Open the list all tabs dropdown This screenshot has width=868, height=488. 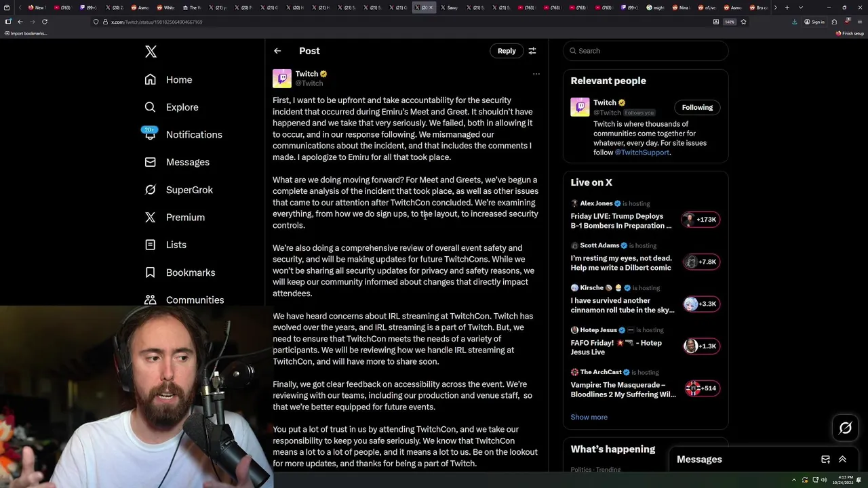(801, 7)
